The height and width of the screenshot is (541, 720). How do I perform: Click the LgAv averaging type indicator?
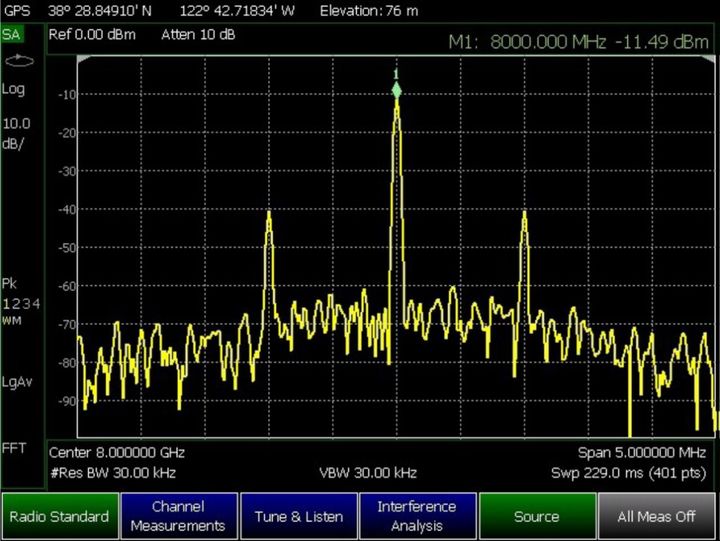[x=16, y=381]
